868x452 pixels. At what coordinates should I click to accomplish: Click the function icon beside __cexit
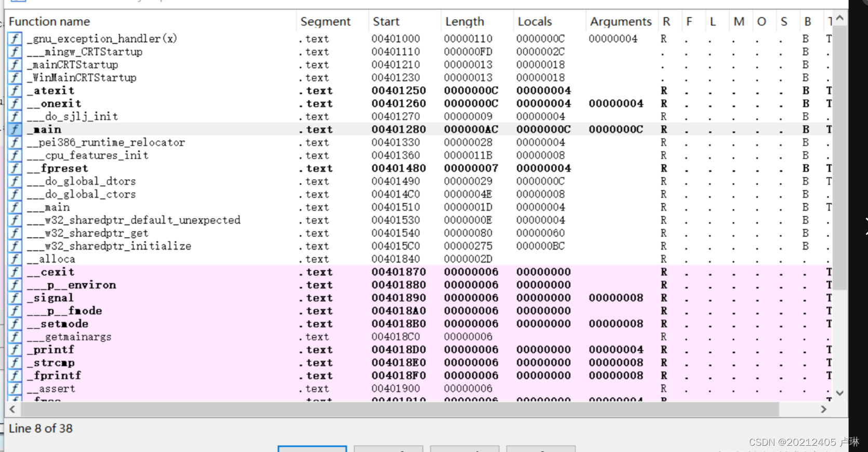point(15,272)
